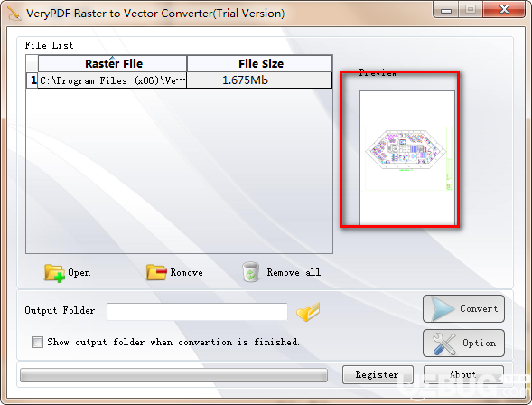Image resolution: width=532 pixels, height=405 pixels.
Task: Click the Convert button
Action: [x=463, y=308]
